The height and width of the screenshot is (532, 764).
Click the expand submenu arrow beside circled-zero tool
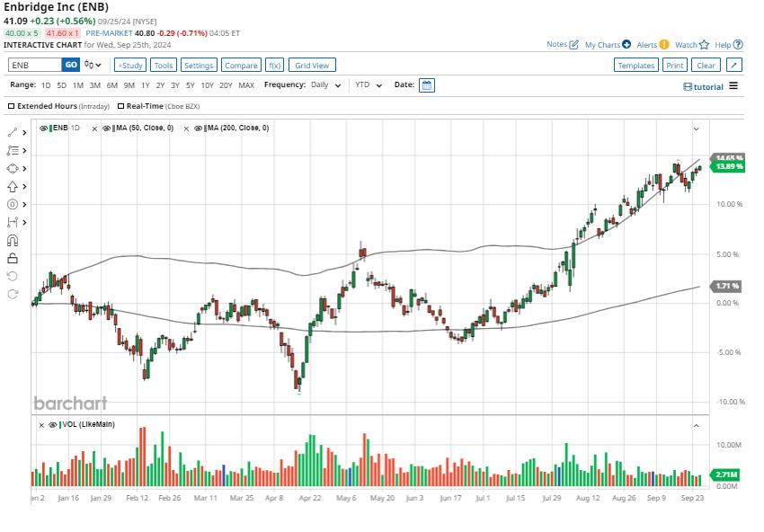(24, 205)
